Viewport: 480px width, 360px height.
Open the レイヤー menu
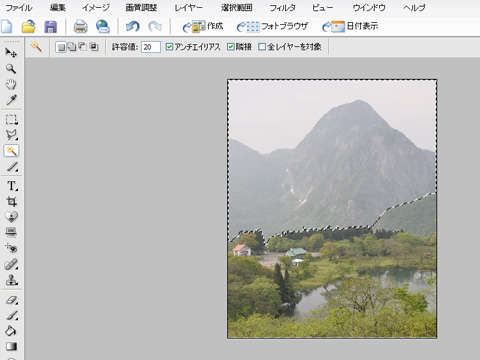[189, 7]
